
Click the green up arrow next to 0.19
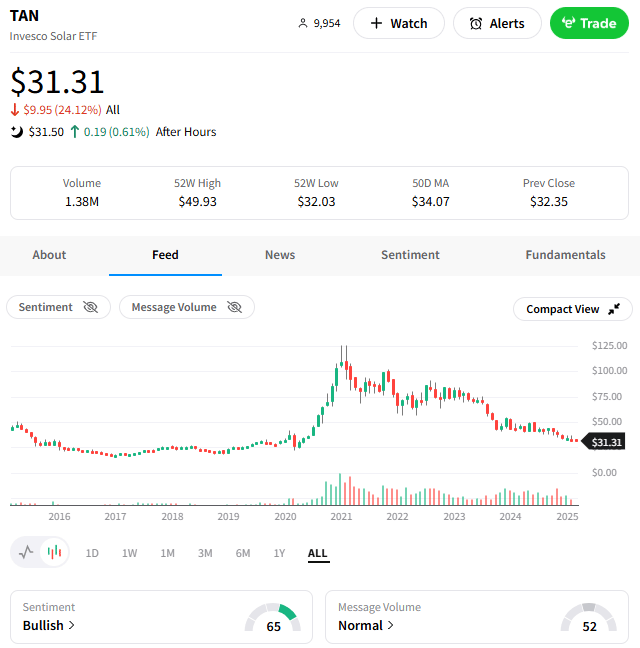[75, 132]
